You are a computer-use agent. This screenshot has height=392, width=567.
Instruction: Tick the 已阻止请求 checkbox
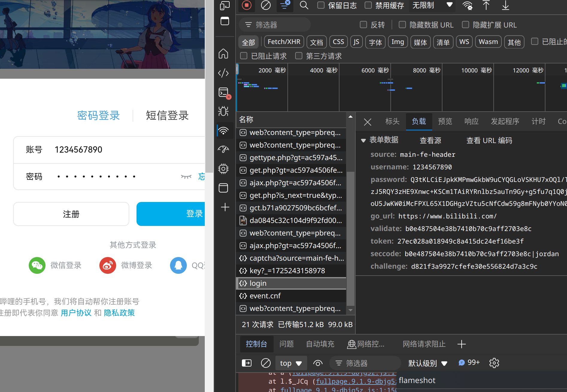[x=244, y=56]
